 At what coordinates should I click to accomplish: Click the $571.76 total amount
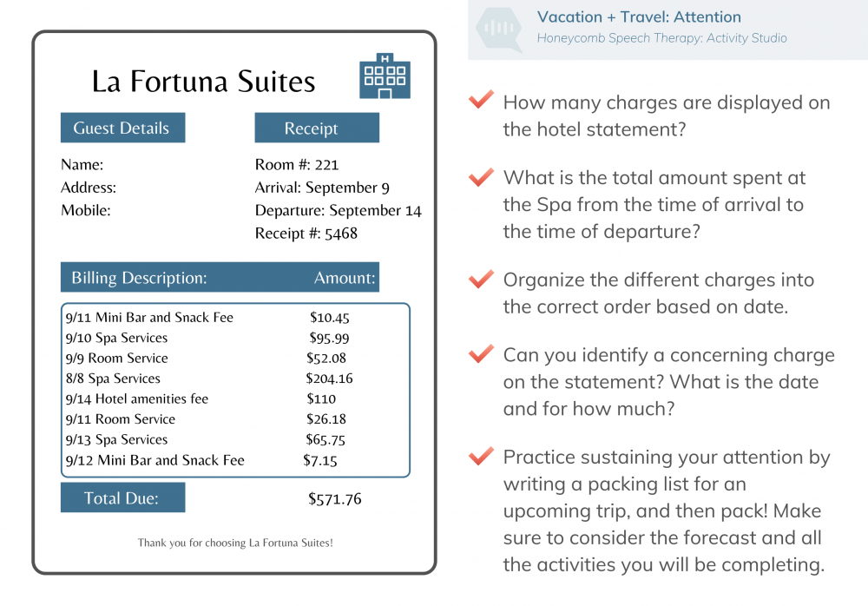click(334, 498)
